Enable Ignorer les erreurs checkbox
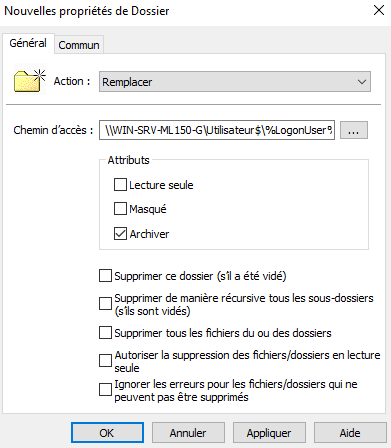Image resolution: width=391 pixels, height=448 pixels. (x=105, y=390)
